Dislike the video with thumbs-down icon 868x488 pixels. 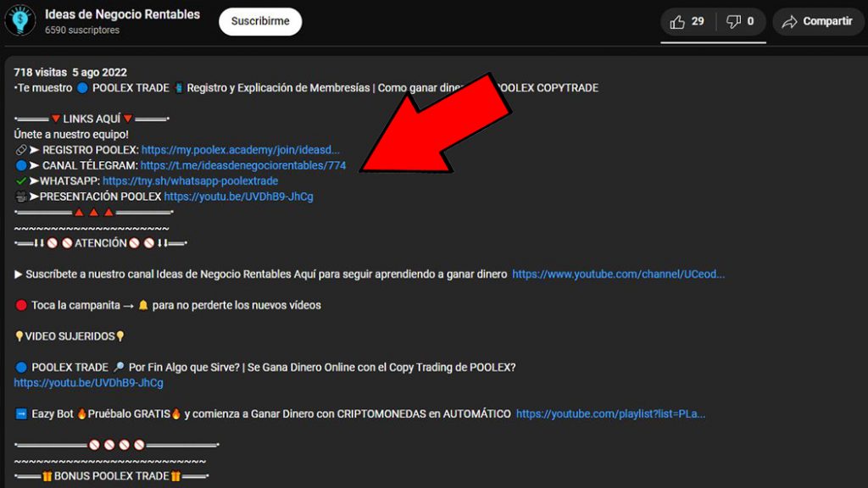coord(734,22)
